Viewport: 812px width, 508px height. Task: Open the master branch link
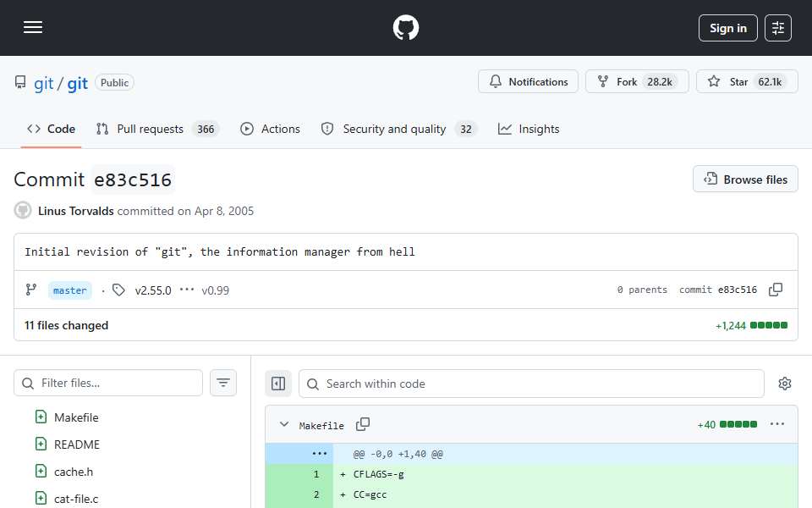coord(70,290)
